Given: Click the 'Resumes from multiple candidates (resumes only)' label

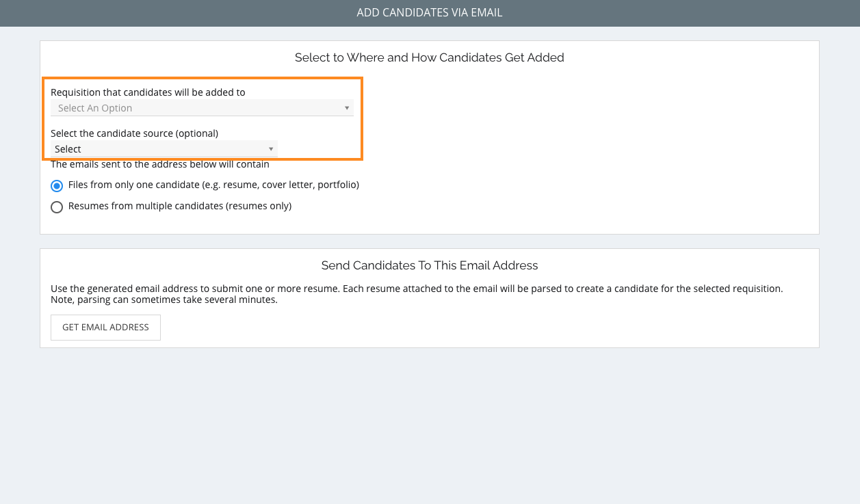Looking at the screenshot, I should (x=180, y=206).
